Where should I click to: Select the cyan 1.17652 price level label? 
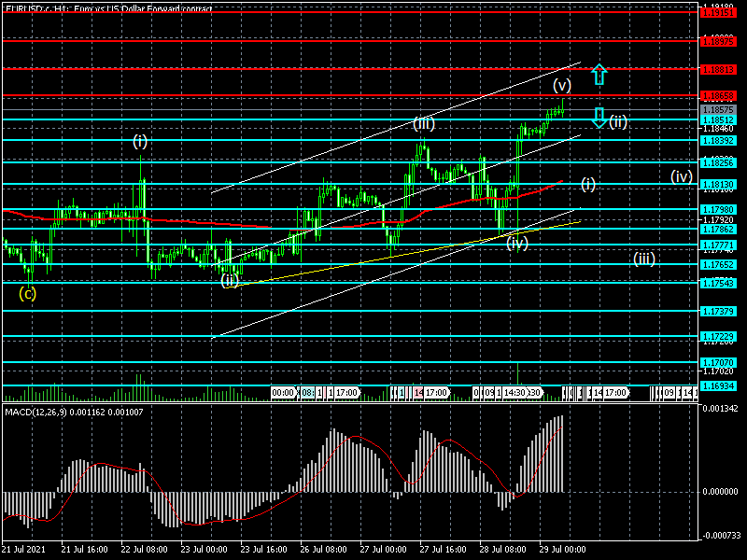pos(718,265)
